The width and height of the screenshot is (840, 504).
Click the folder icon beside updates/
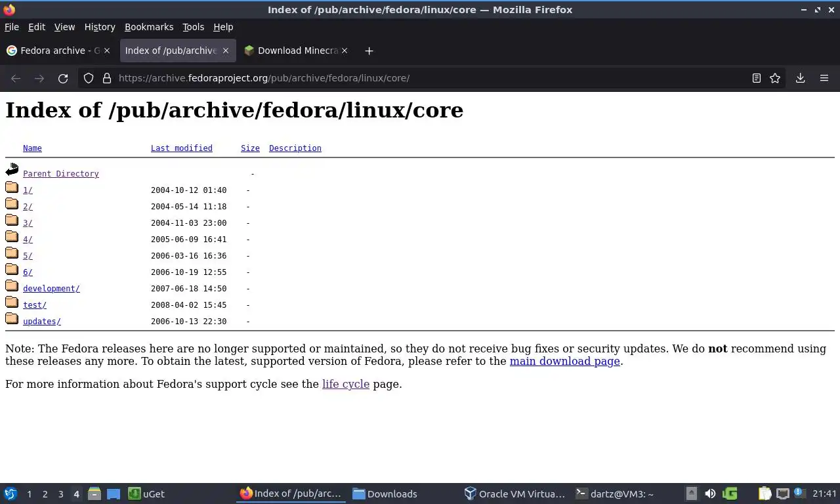(12, 319)
